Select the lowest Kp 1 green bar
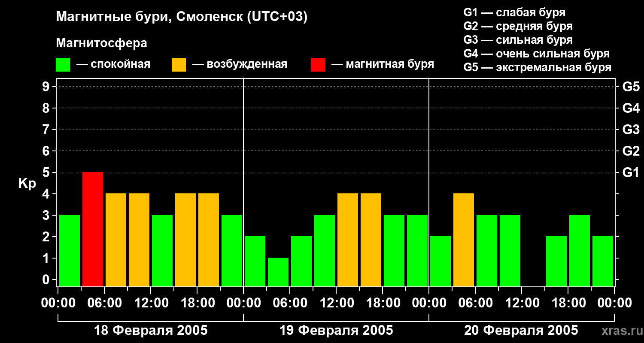The width and height of the screenshot is (644, 343). [x=278, y=272]
